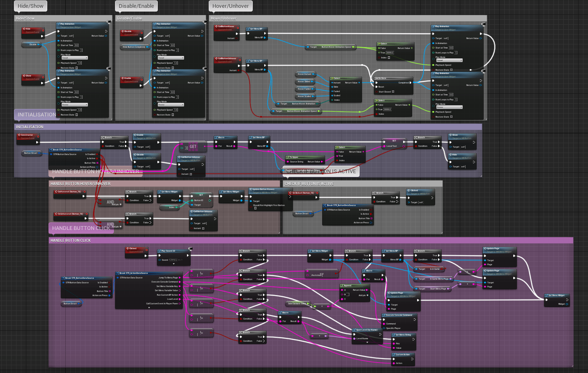This screenshot has height=373, width=588.
Task: Click the Set Menu String node header
Action: coord(403,335)
